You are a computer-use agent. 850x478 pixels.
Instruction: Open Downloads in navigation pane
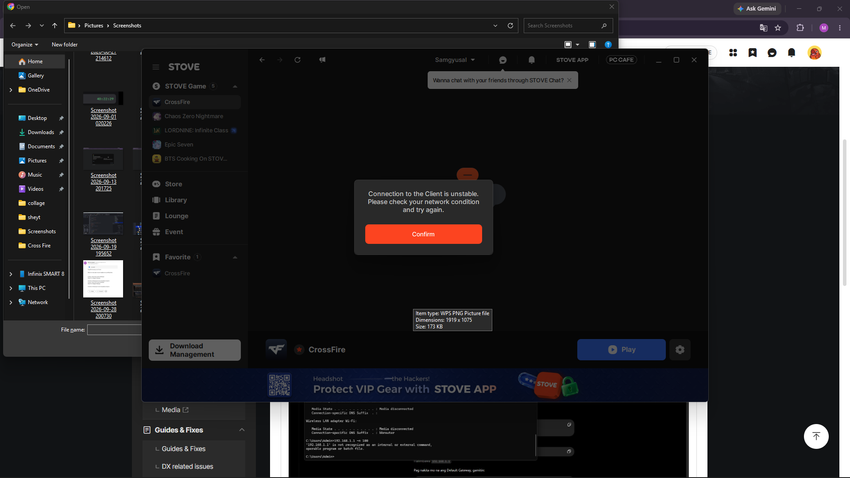click(36, 132)
